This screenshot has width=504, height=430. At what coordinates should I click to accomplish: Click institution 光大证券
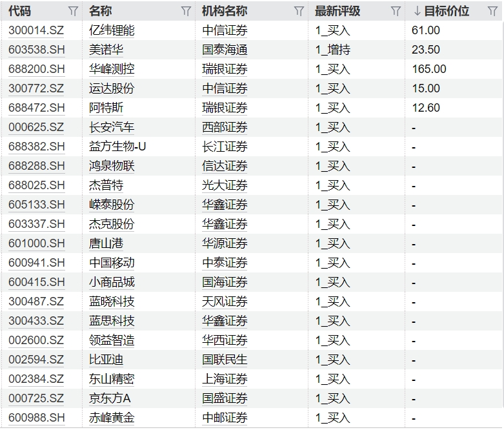coord(225,185)
